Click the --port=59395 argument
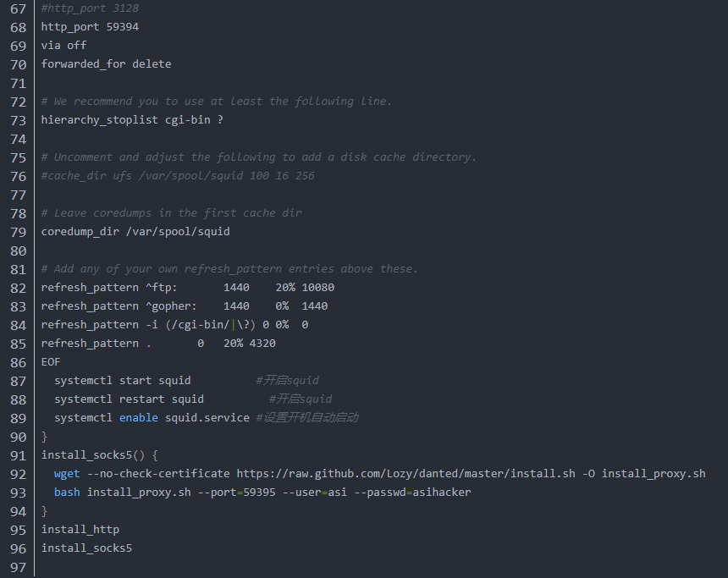This screenshot has width=728, height=578. (x=237, y=493)
